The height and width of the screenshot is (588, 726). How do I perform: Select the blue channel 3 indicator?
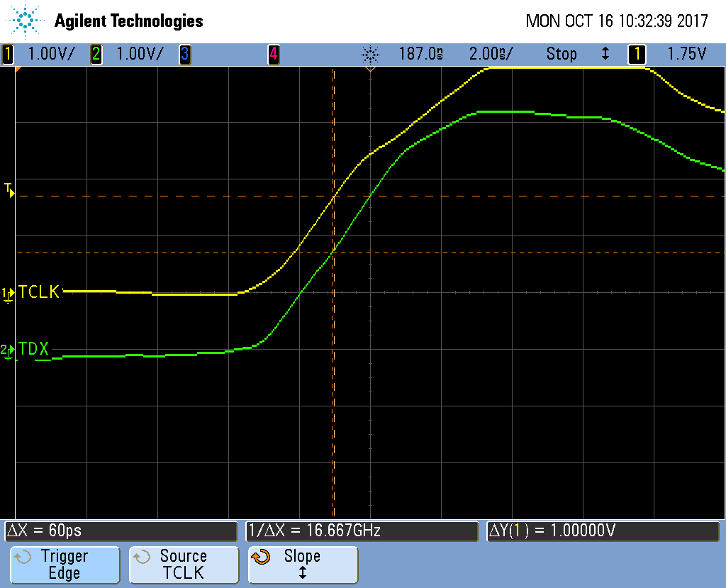tap(184, 54)
